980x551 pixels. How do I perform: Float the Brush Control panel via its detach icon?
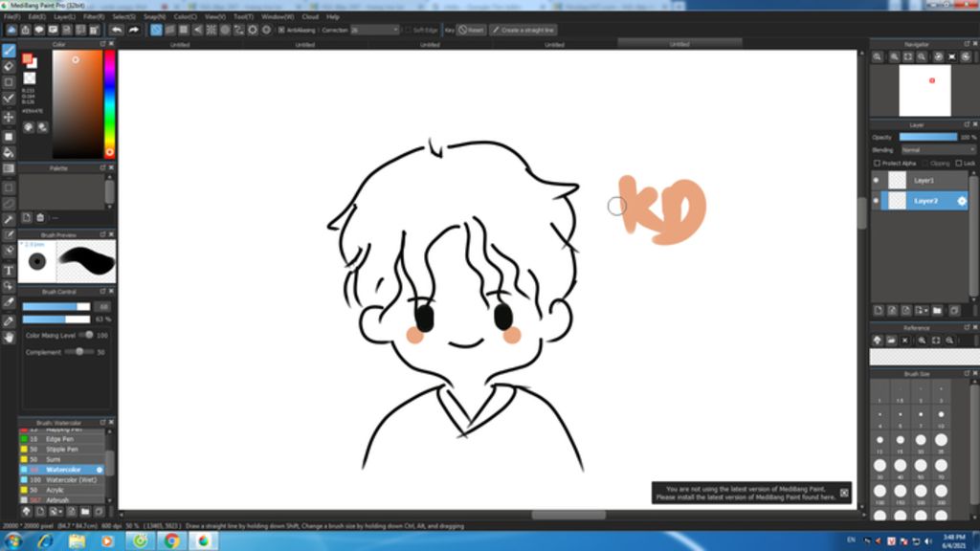coord(102,292)
